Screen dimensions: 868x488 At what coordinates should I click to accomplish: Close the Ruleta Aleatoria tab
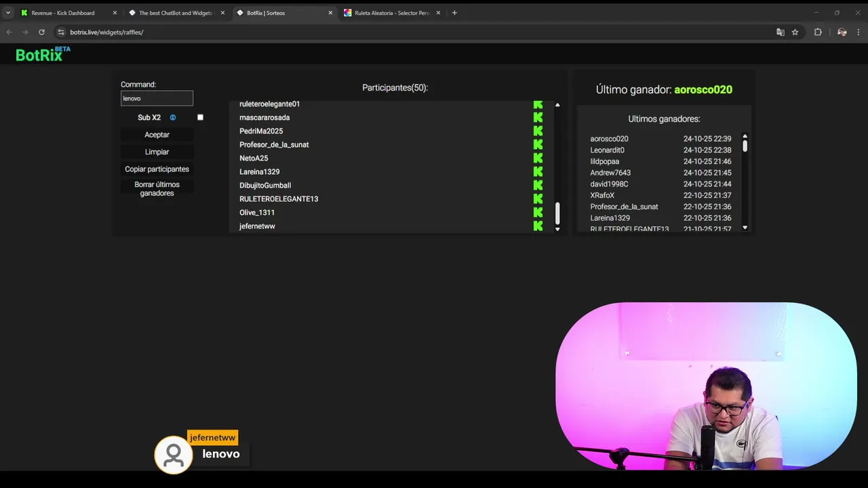click(438, 13)
